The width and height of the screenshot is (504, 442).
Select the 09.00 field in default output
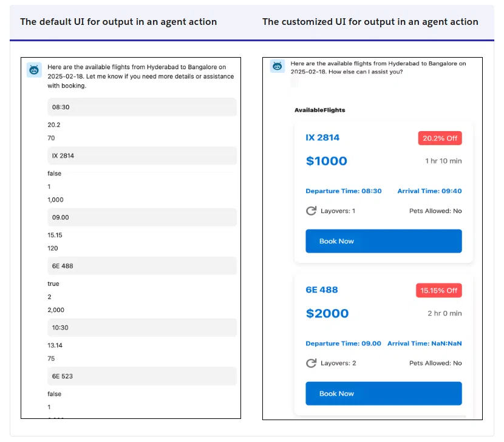click(142, 217)
